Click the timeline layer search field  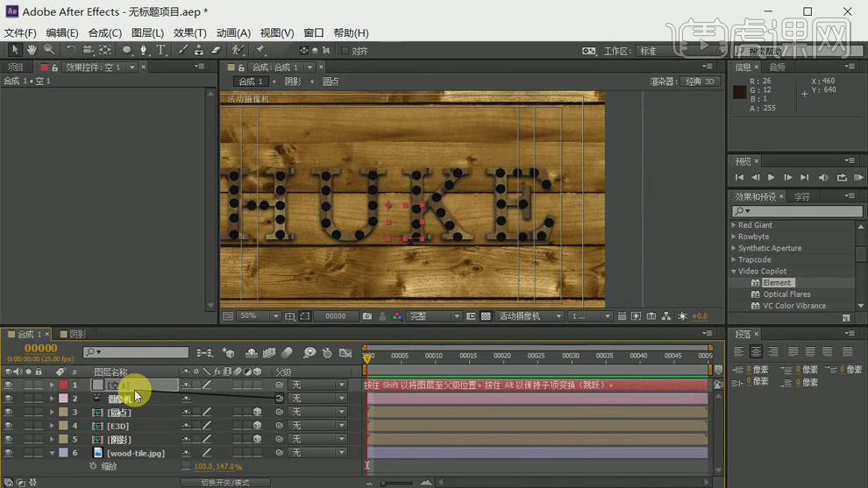pos(136,352)
